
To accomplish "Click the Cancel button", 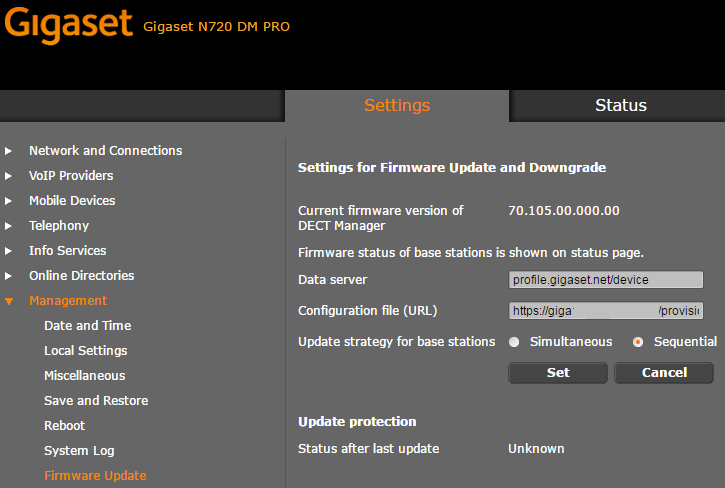I will point(664,373).
